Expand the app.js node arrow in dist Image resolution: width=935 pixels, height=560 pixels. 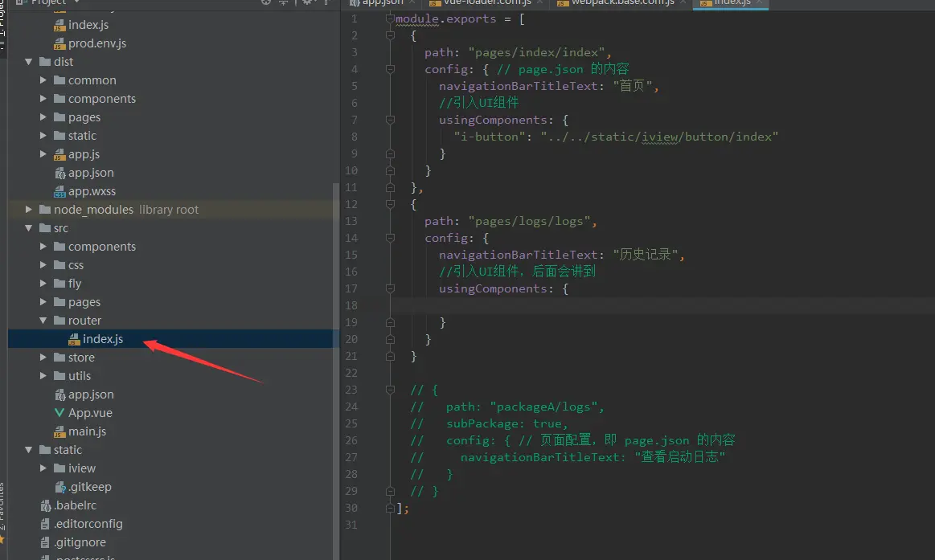43,153
